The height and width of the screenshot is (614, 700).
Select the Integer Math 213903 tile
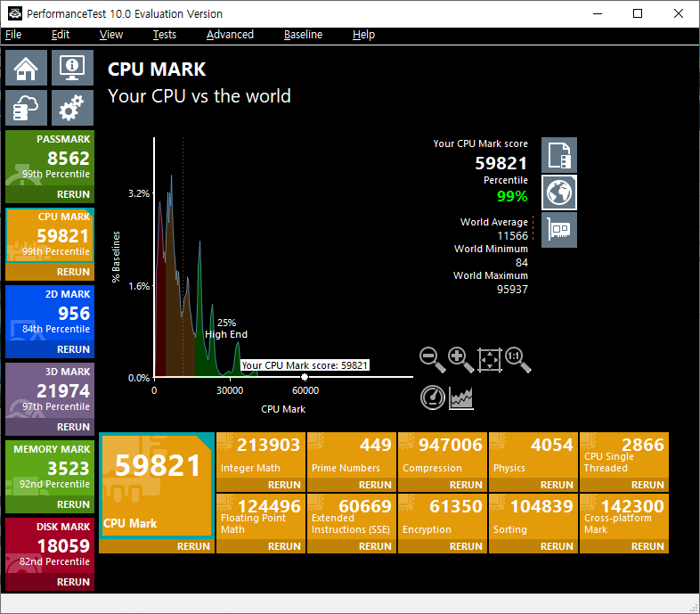tap(261, 454)
